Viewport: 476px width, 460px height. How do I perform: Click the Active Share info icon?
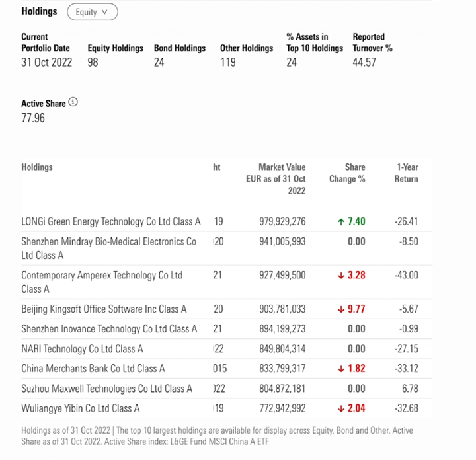pos(73,102)
